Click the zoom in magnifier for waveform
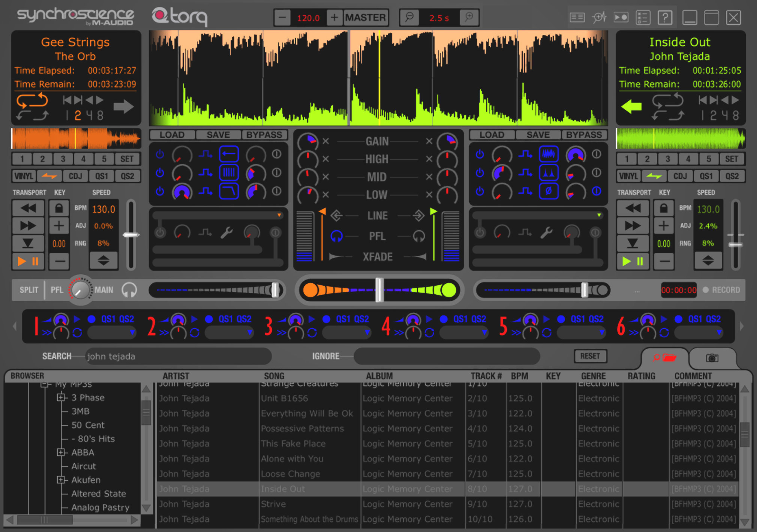Viewport: 757px width, 532px height. (469, 17)
